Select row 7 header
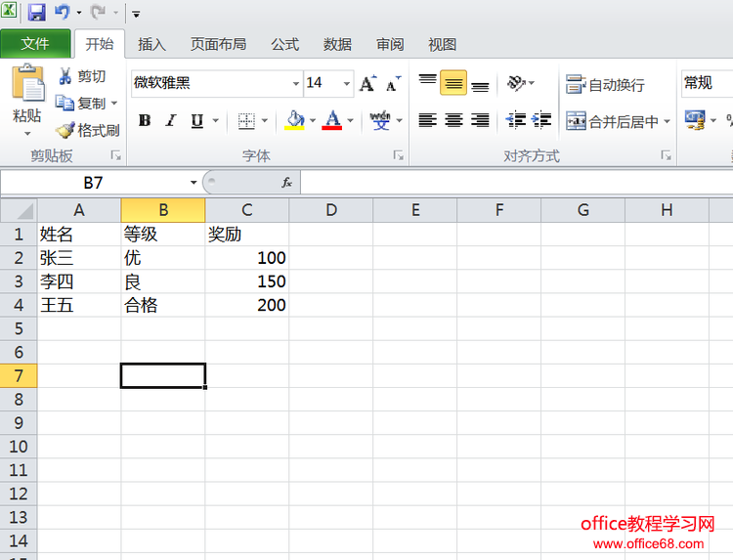 (19, 375)
